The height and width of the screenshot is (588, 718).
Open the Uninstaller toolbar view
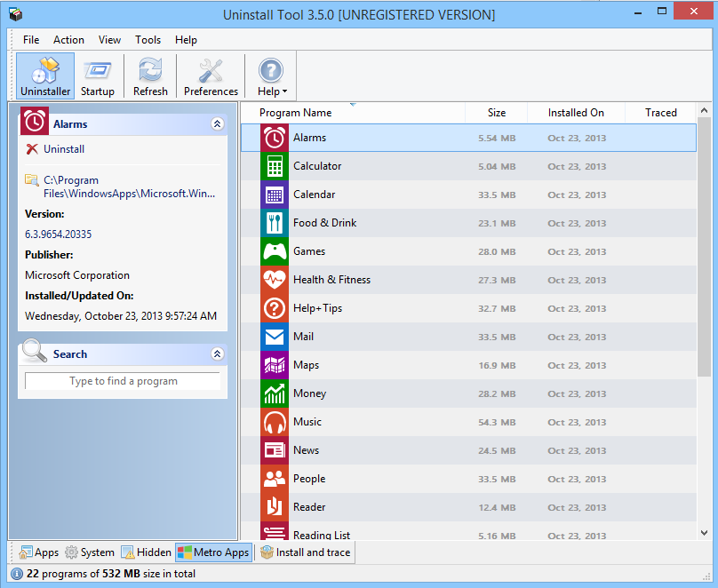pos(45,76)
